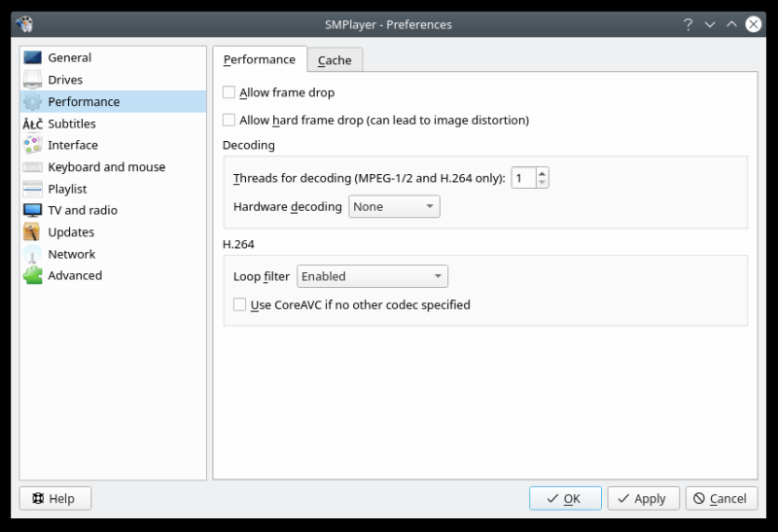Image resolution: width=778 pixels, height=532 pixels.
Task: Click the Playlist icon in sidebar
Action: (33, 189)
